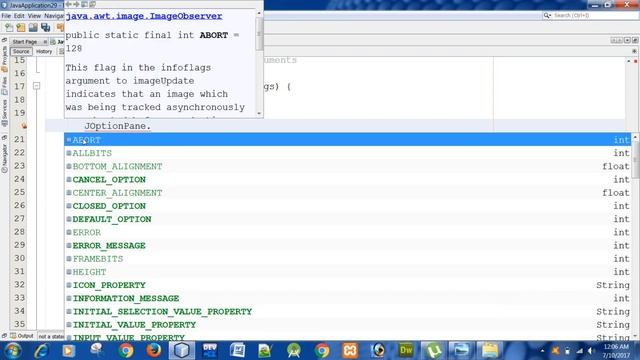Open Android Studio from taskbar
This screenshot has height=360, width=640.
point(294,351)
